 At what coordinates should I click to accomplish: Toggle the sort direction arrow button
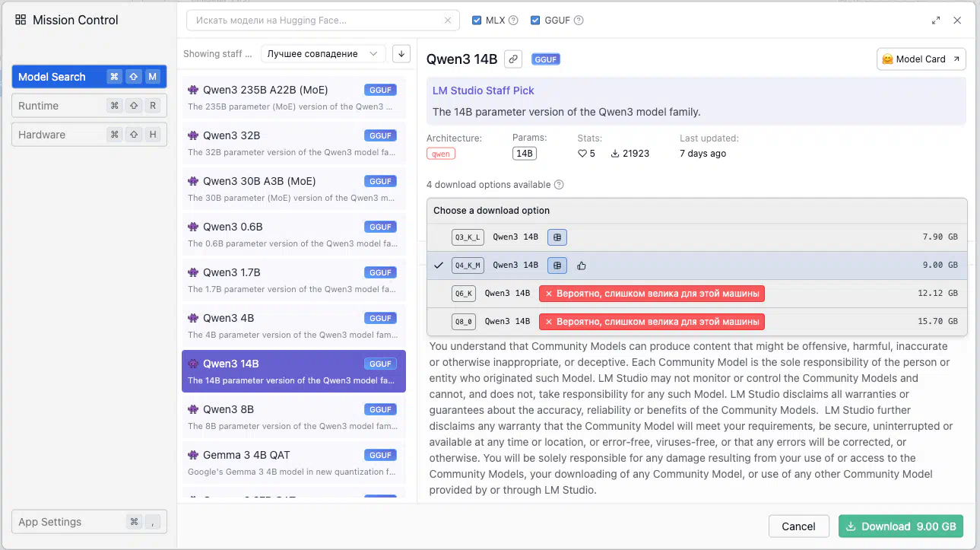(x=401, y=54)
